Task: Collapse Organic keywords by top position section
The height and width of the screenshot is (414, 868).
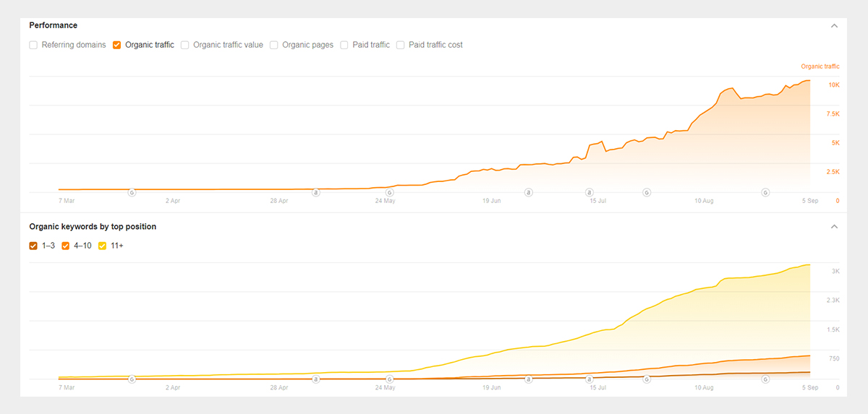Action: point(834,226)
